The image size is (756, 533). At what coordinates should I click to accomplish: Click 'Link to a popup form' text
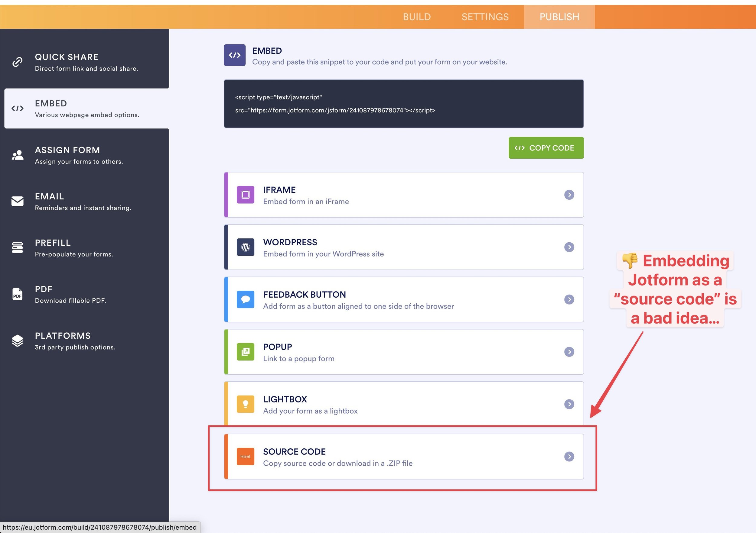click(299, 358)
